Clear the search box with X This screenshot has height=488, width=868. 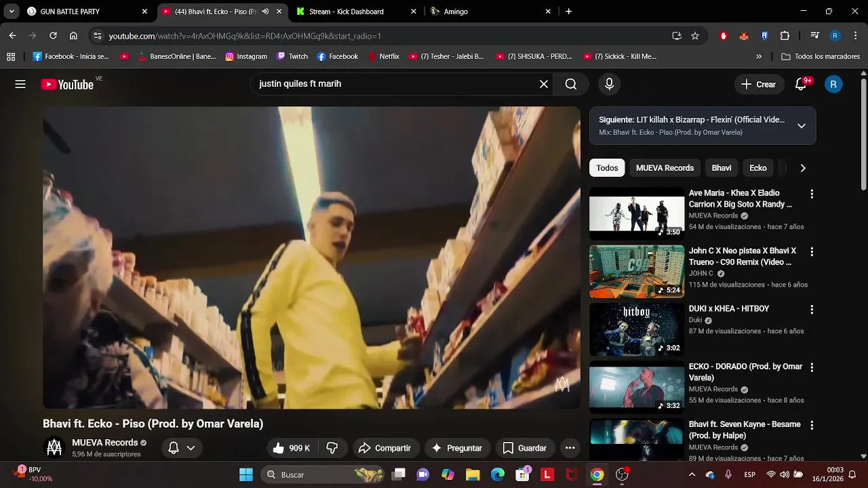544,84
